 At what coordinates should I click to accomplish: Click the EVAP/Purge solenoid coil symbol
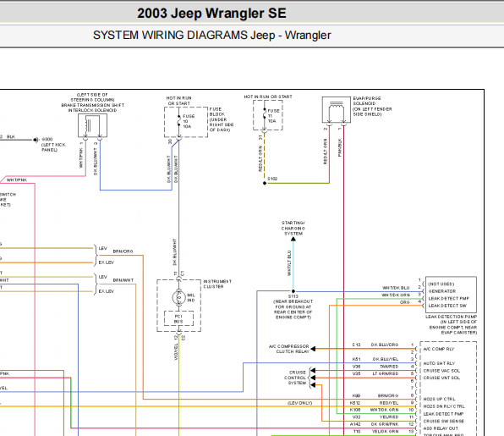[x=337, y=110]
